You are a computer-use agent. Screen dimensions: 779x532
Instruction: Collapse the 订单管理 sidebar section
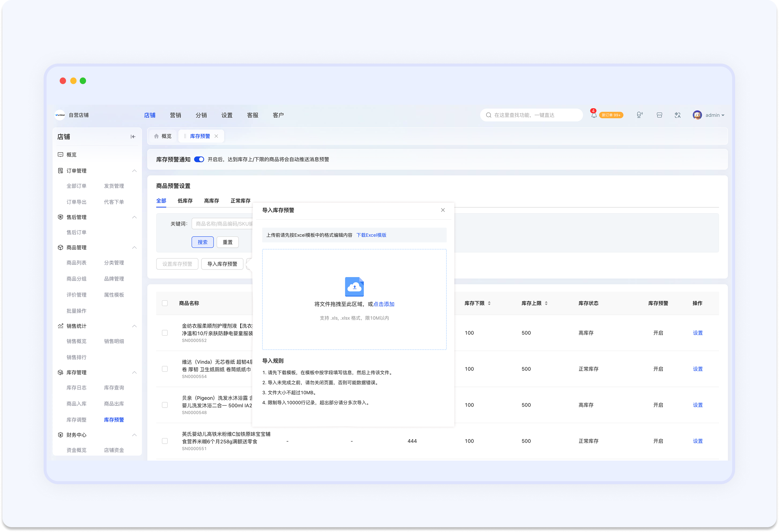click(134, 171)
